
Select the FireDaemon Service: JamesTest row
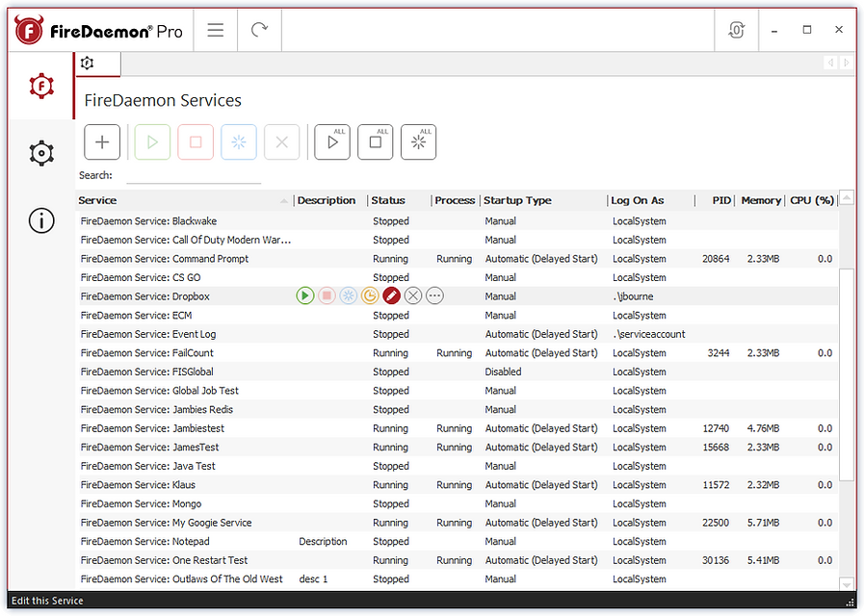tap(458, 447)
